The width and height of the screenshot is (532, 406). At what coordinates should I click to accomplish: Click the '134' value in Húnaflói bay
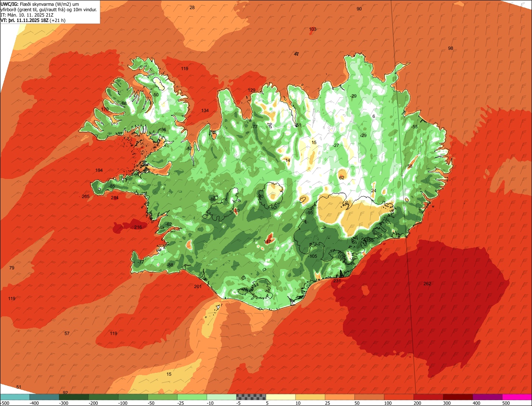205,110
